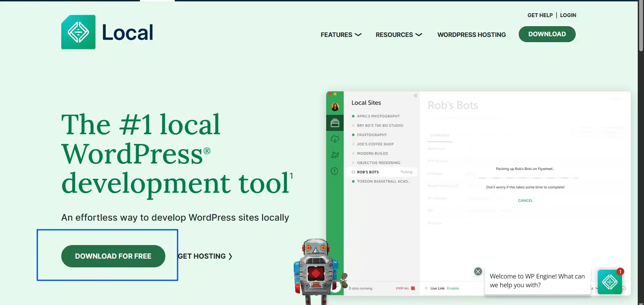
Task: Select the Torson Basketball Acad... site
Action: tap(384, 181)
